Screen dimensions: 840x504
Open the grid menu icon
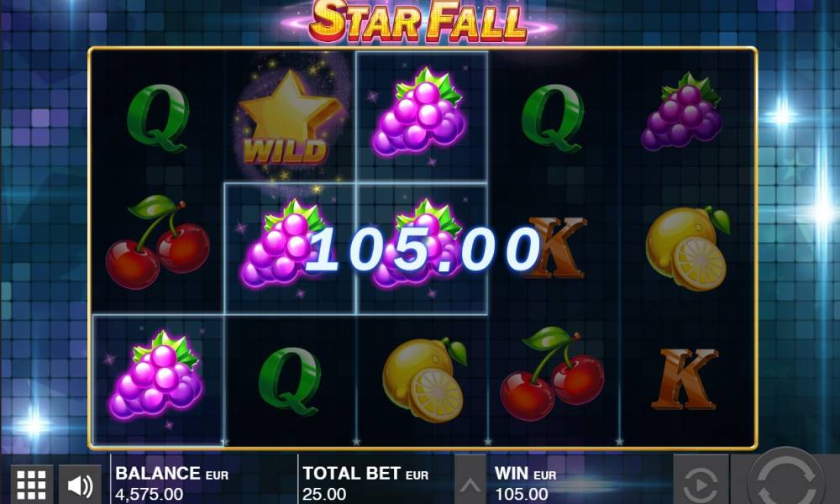32,484
